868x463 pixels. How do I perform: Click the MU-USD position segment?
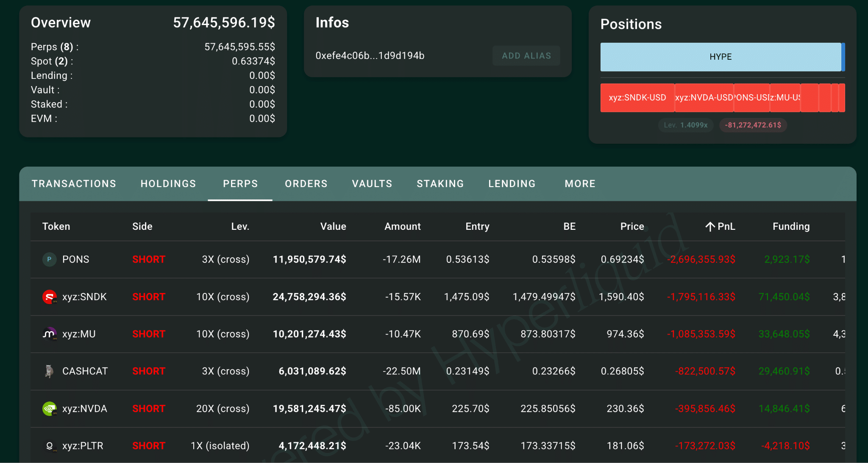785,98
